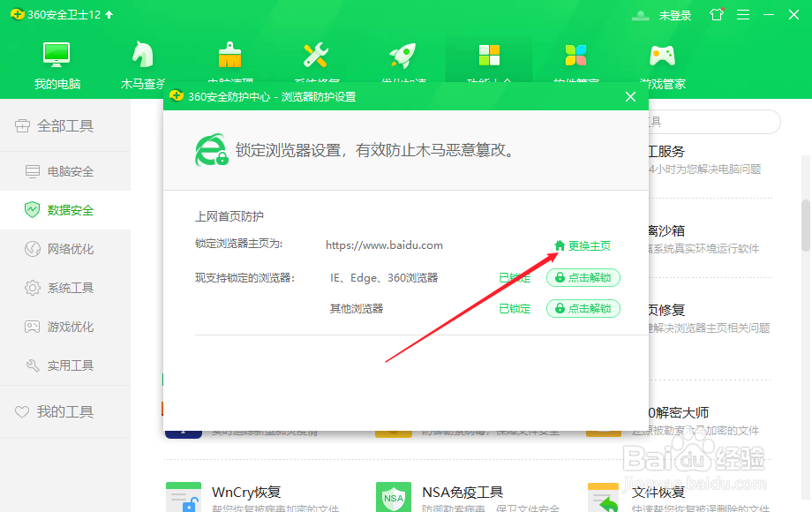Open the 文件恢复 tool
This screenshot has height=512, width=812.
tap(658, 492)
